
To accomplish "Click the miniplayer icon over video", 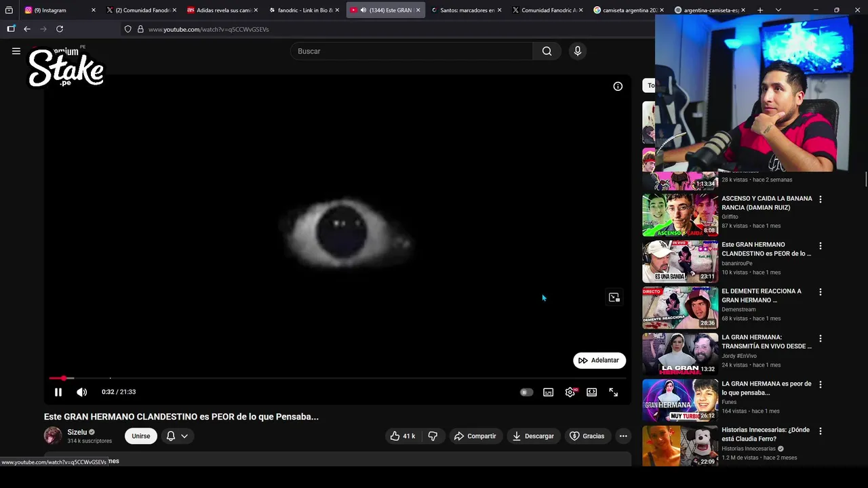I will 614,298.
